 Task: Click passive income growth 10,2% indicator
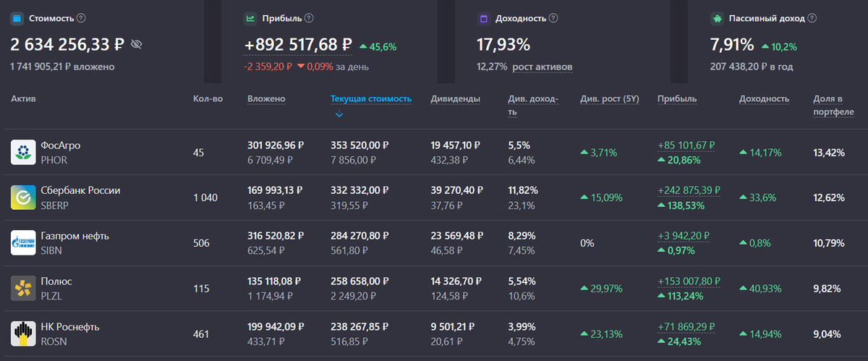point(779,47)
